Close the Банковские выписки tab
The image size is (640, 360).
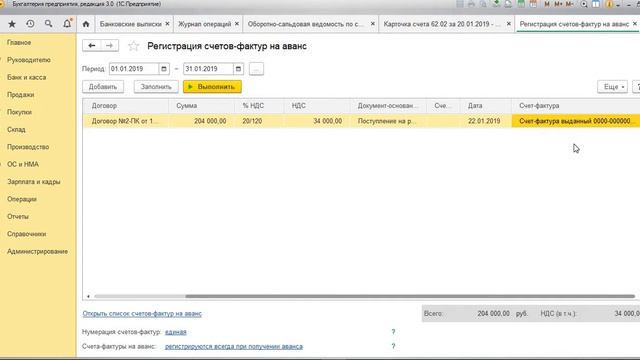tap(167, 24)
